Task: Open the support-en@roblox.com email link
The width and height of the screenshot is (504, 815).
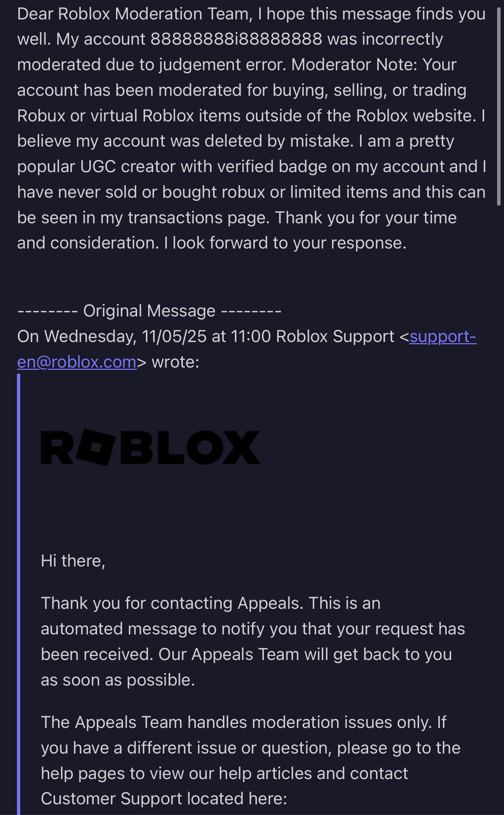Action: (442, 337)
